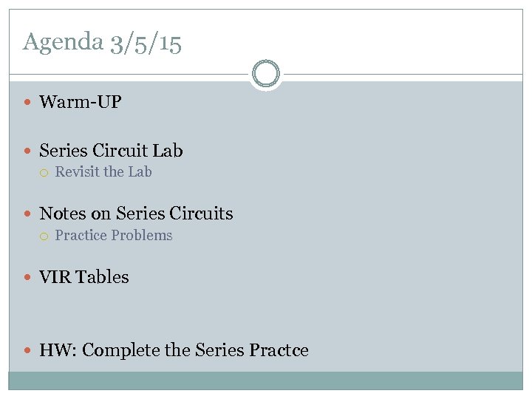This screenshot has width=532, height=399.
Task: Click the circle ornament on the divider line
Action: click(x=266, y=74)
